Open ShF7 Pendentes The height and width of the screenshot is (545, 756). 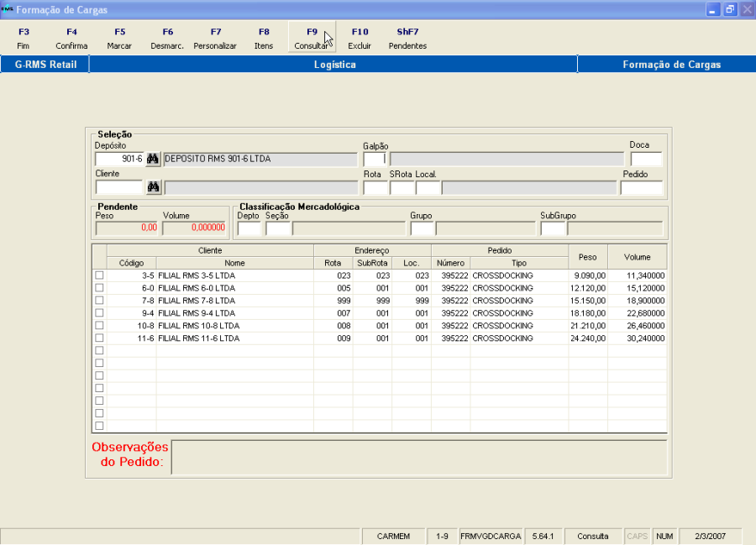coord(408,38)
